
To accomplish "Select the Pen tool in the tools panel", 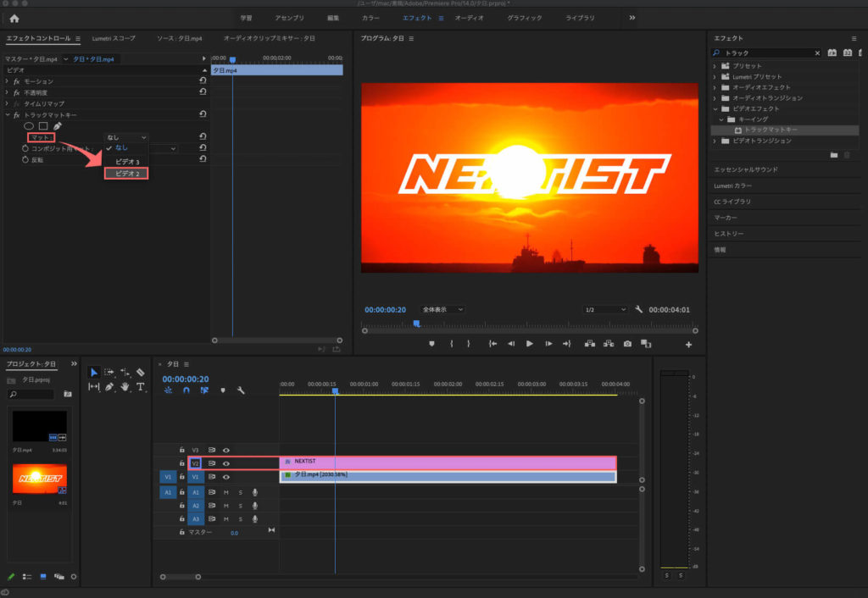I will coord(109,387).
